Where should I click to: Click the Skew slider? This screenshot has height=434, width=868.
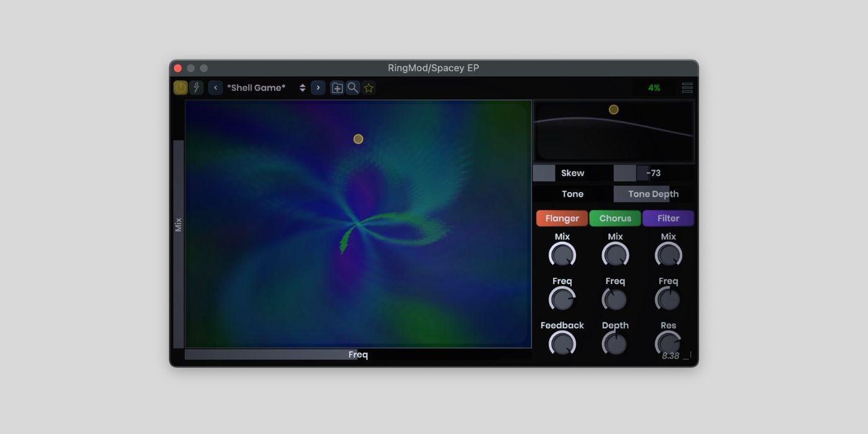573,173
